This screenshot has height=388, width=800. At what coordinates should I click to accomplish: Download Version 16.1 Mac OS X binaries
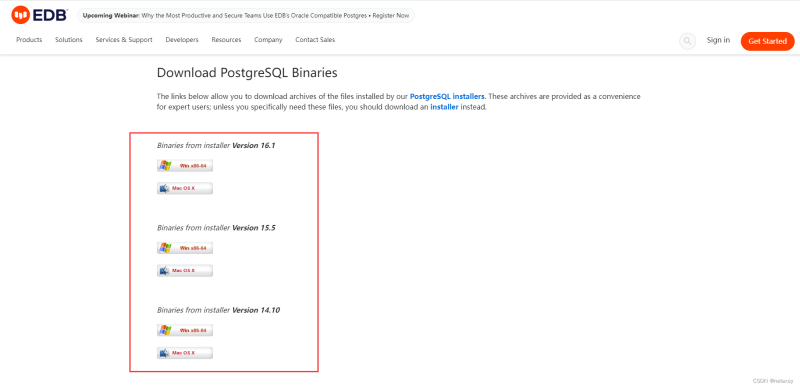185,188
